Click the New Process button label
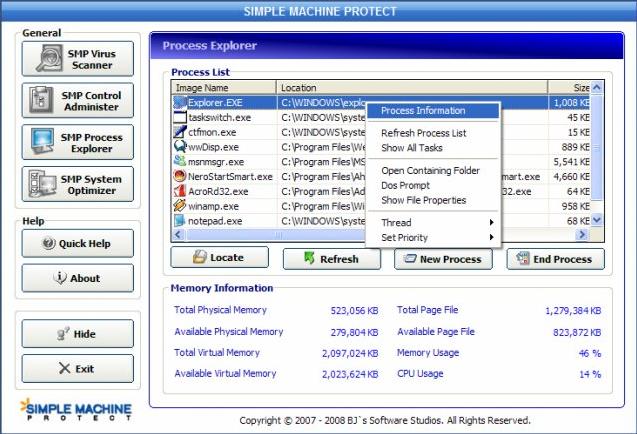Screen dimensions: 637x434 [451, 259]
